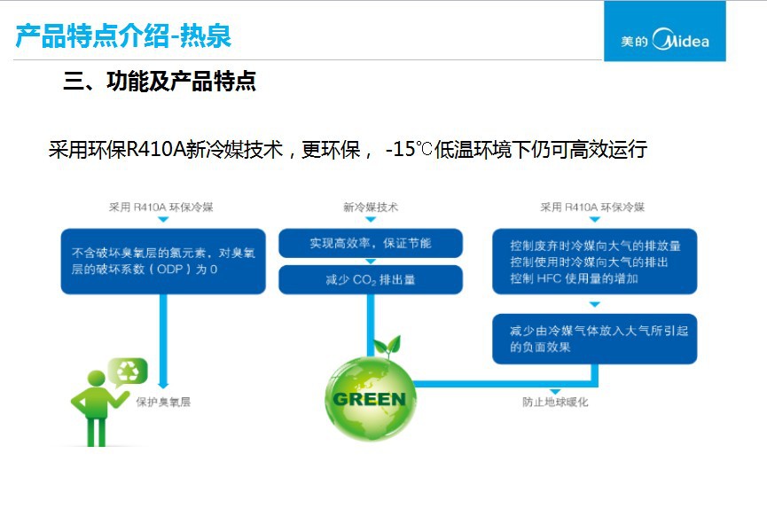767x532 pixels.
Task: Click the label 保护臭氧层
Action: pyautogui.click(x=163, y=402)
